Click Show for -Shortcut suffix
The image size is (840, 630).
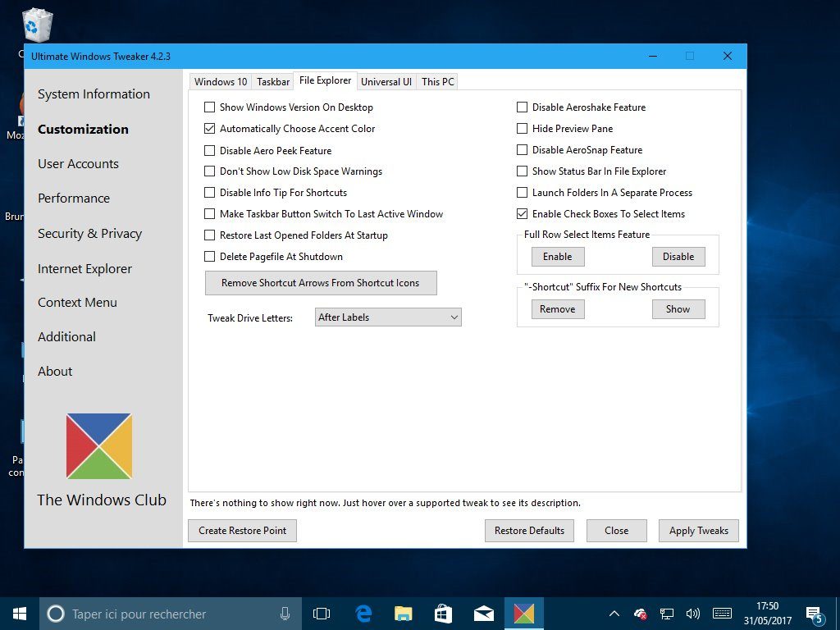678,309
